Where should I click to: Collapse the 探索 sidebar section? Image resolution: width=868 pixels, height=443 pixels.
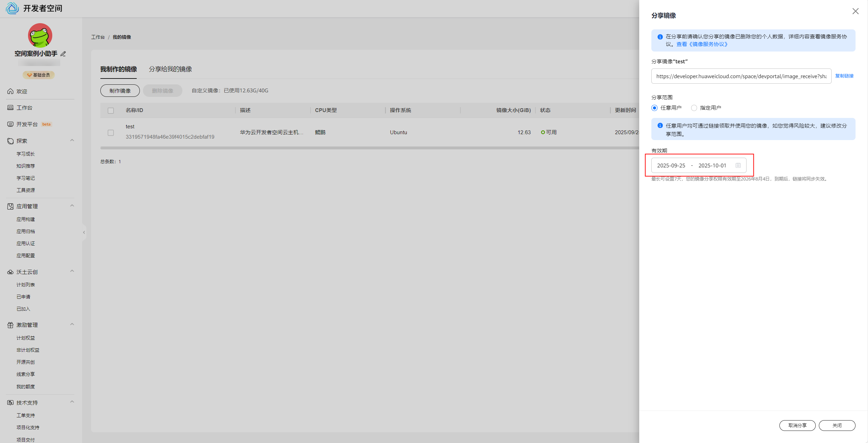(72, 140)
